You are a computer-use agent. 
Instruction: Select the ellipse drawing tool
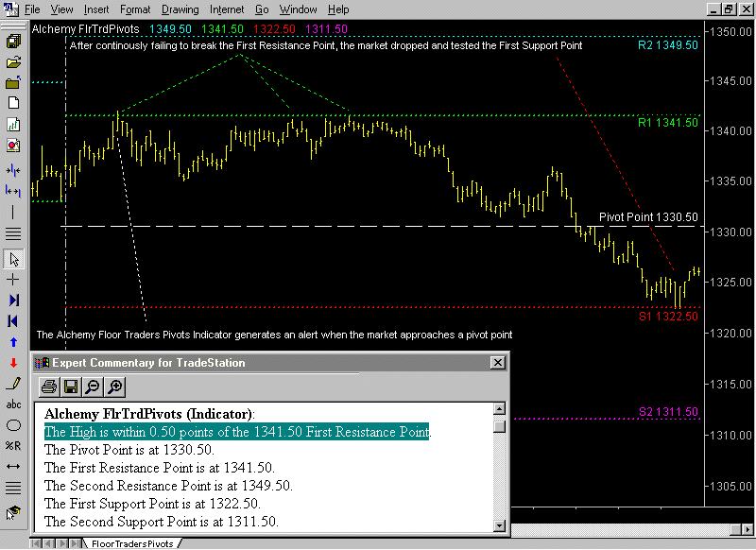(13, 425)
